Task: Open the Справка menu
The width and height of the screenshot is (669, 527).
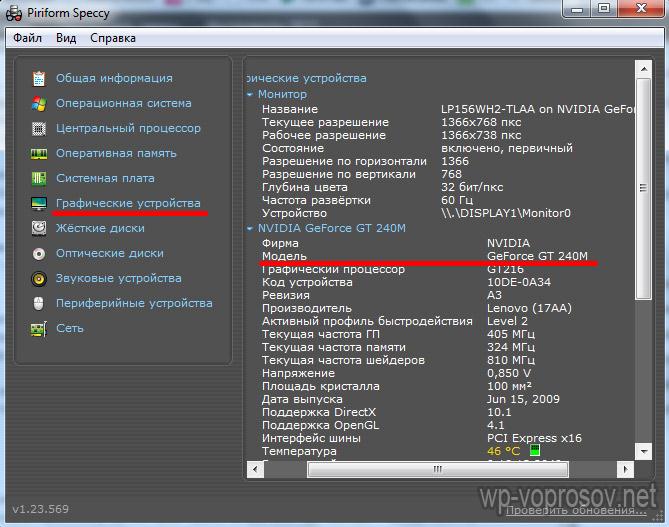Action: point(113,38)
